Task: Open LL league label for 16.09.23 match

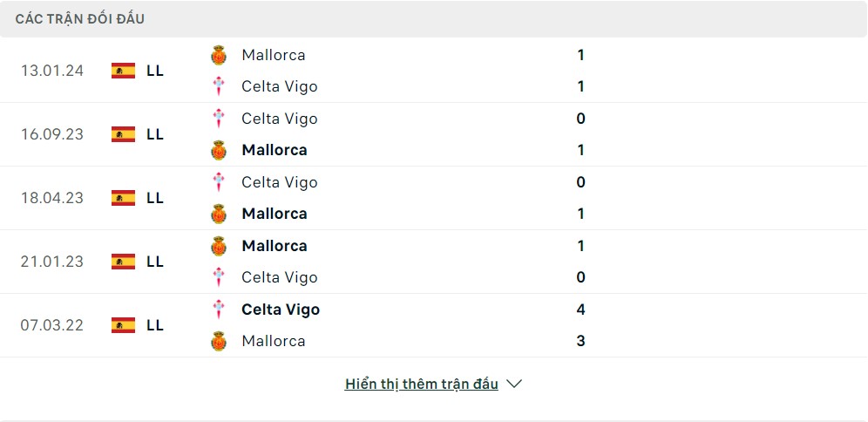Action: [155, 134]
